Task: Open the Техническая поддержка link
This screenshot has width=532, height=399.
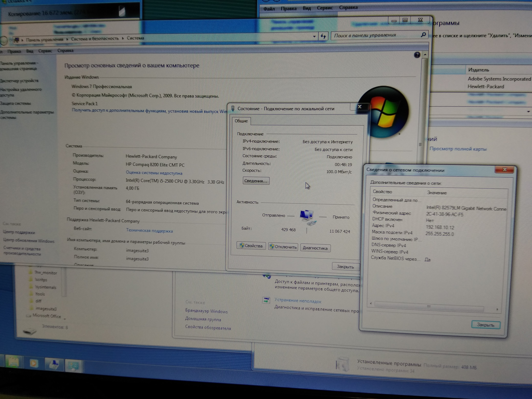Action: (149, 231)
